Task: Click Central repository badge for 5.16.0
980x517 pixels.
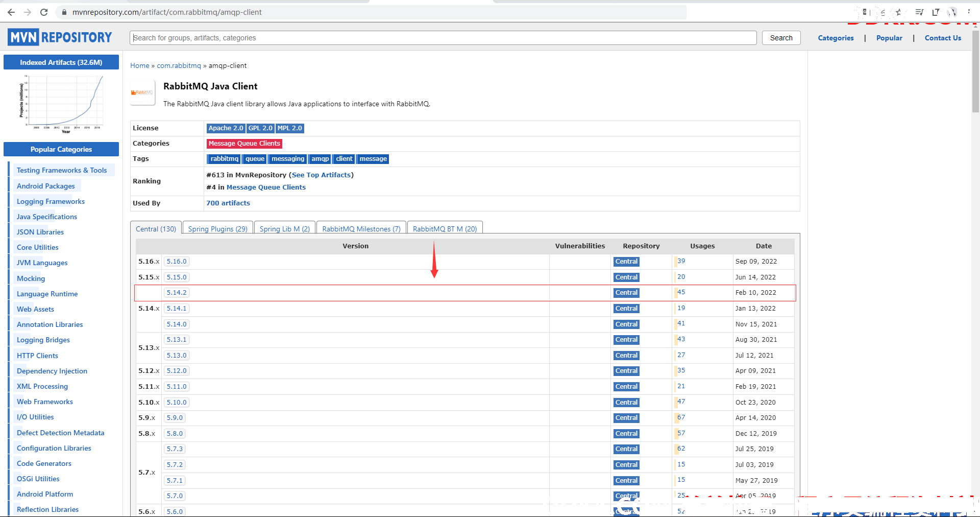Action: (626, 262)
